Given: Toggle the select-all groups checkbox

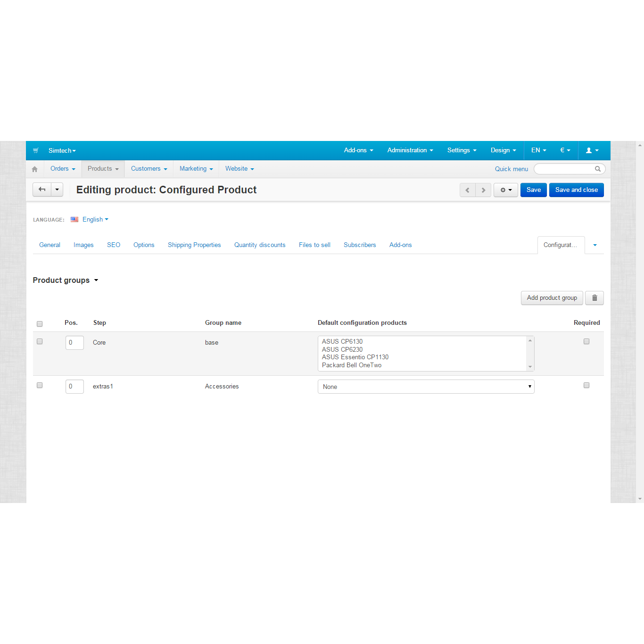Looking at the screenshot, I should pos(40,324).
